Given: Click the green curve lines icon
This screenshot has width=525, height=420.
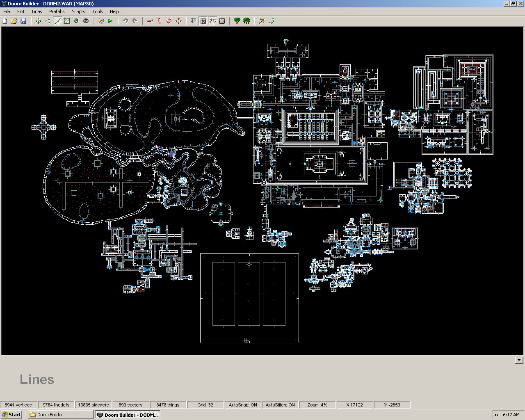Looking at the screenshot, I should click(271, 21).
